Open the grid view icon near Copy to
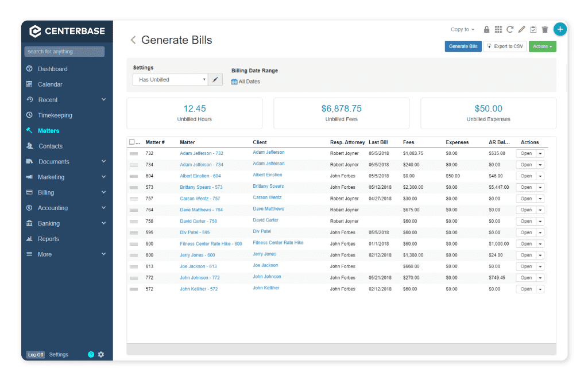The height and width of the screenshot is (380, 588). point(498,29)
